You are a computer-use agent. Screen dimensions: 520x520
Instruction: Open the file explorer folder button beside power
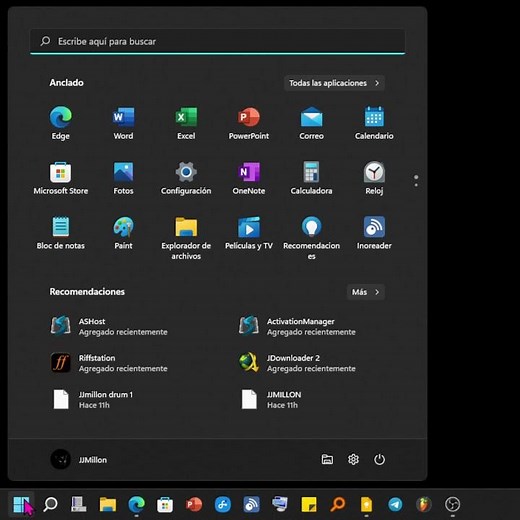tap(327, 459)
